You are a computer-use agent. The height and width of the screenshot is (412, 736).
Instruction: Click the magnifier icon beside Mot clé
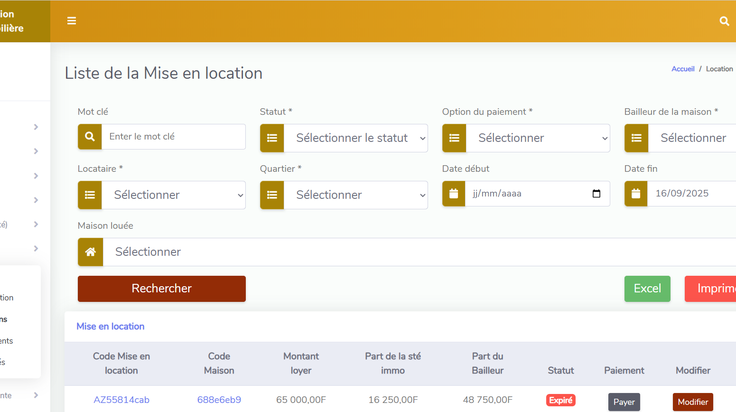[90, 137]
